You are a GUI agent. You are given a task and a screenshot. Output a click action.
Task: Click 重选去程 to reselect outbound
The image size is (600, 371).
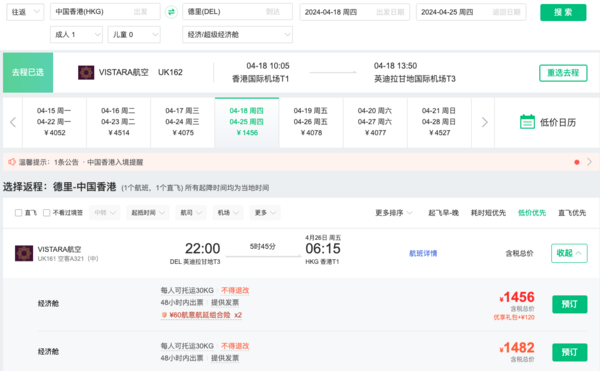point(563,73)
